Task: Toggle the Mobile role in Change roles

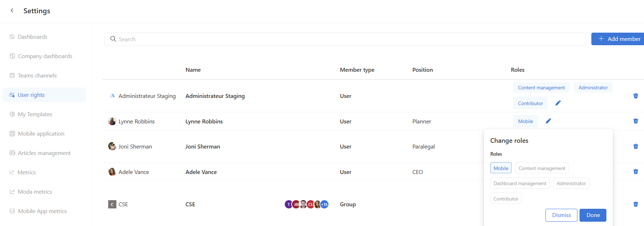Action: (501, 168)
